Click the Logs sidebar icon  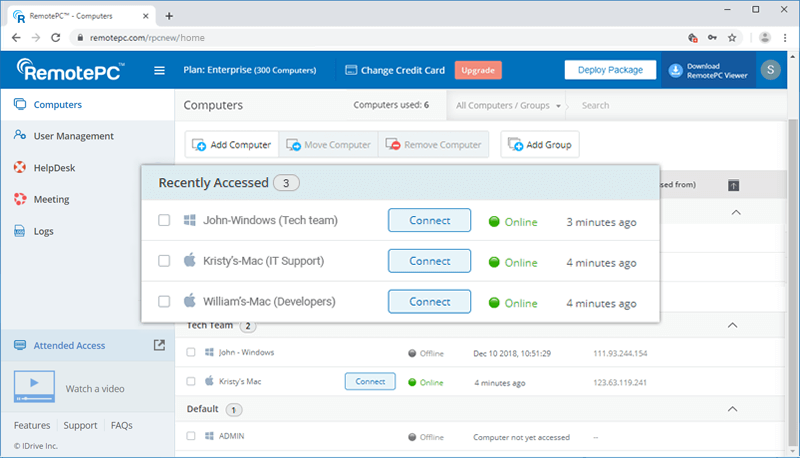(19, 231)
